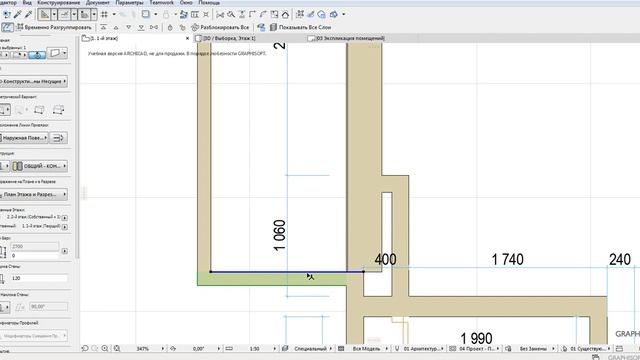Toggle the guide lines ruler button
Screen dimensions: 640x360
44,15
